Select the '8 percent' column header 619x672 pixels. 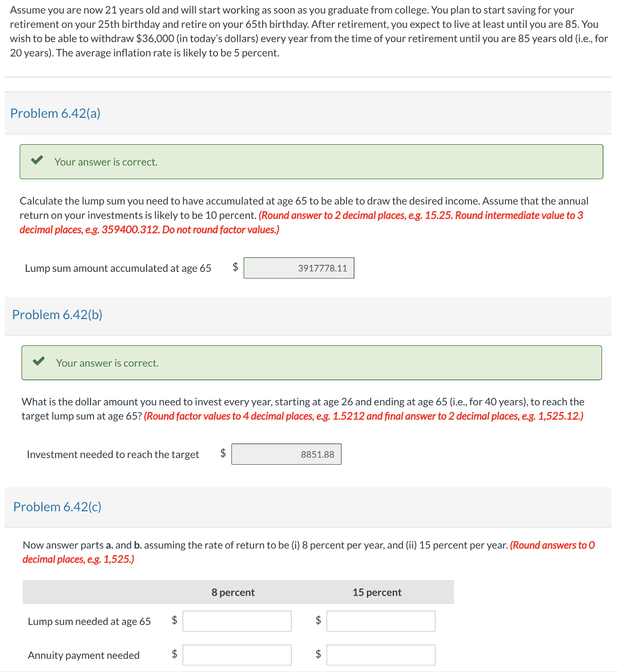[x=233, y=592]
